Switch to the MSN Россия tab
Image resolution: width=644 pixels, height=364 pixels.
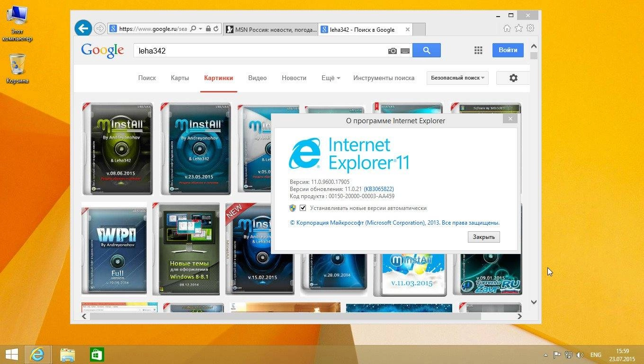click(270, 29)
